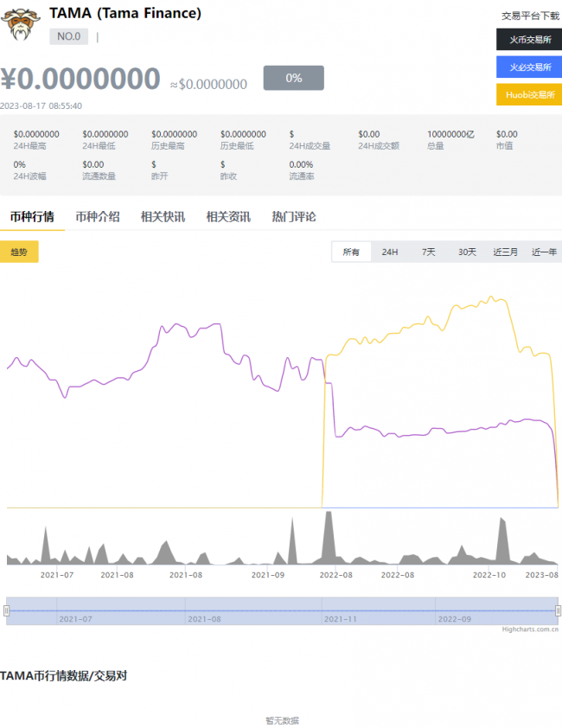Click the 10000000亿 total supply value
Image resolution: width=562 pixels, height=728 pixels.
pos(450,134)
